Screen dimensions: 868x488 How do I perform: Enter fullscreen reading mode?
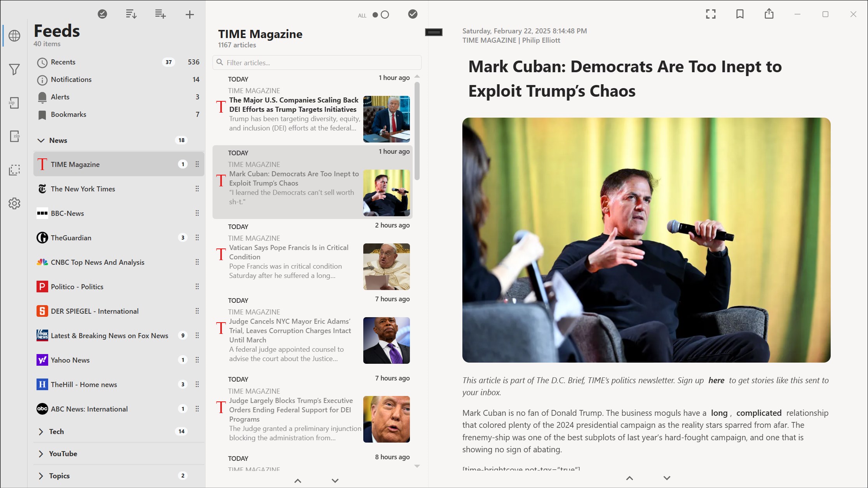tap(711, 14)
